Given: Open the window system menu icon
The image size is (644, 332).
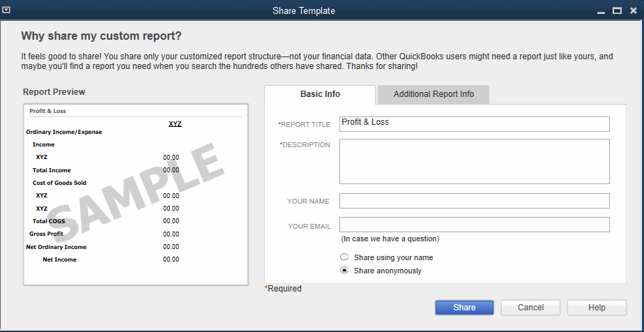Looking at the screenshot, I should pos(6,10).
